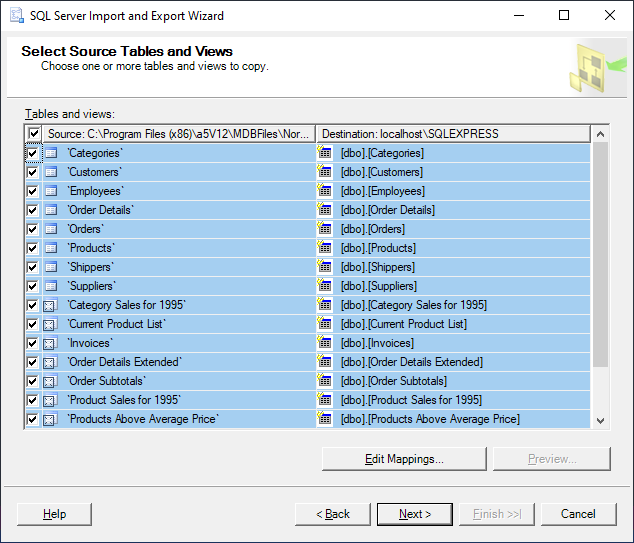Image resolution: width=634 pixels, height=543 pixels.
Task: Click the Help button
Action: [x=55, y=514]
